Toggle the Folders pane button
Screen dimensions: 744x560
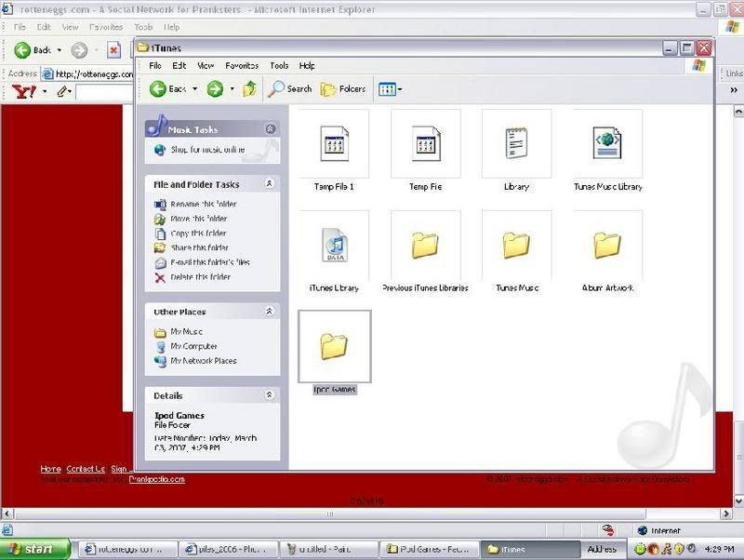[x=343, y=88]
